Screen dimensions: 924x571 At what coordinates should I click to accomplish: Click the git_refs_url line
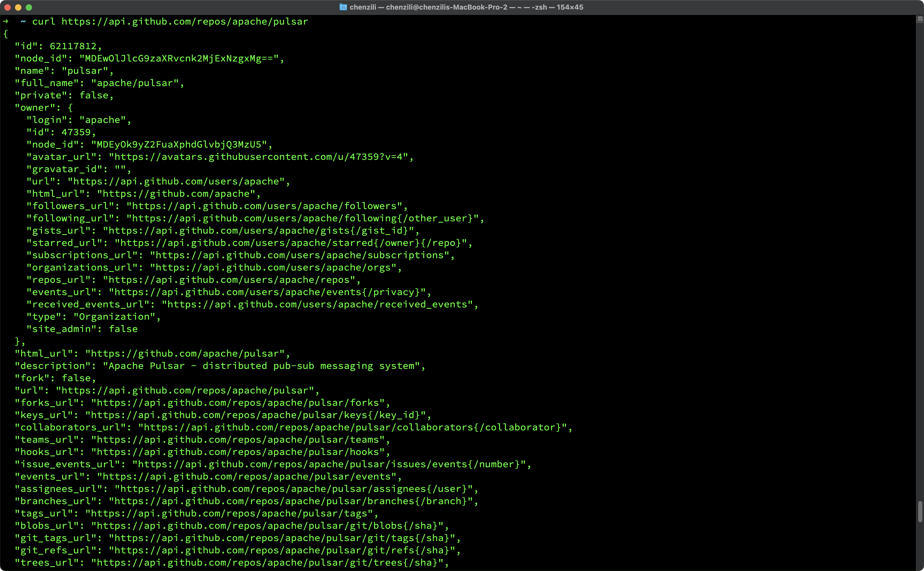click(237, 550)
